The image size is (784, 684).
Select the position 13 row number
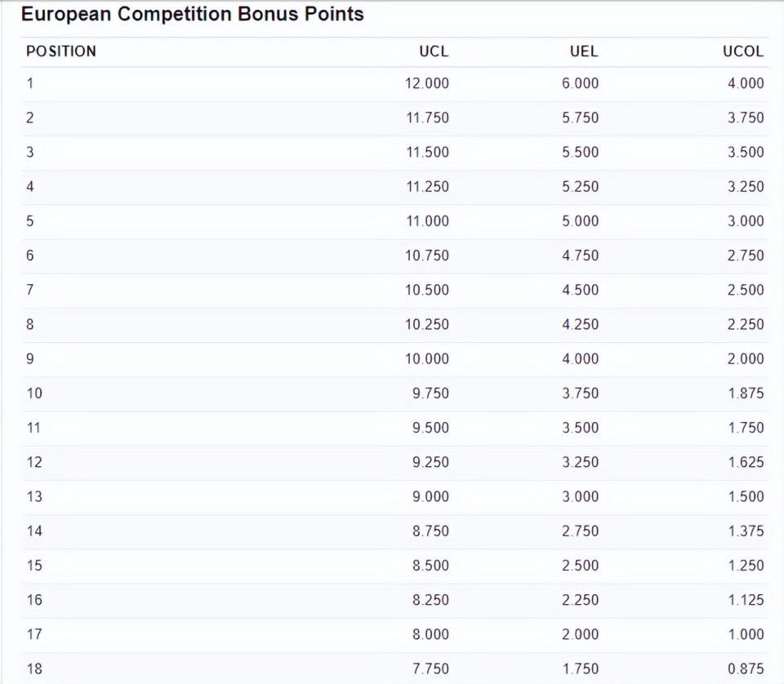coord(34,496)
